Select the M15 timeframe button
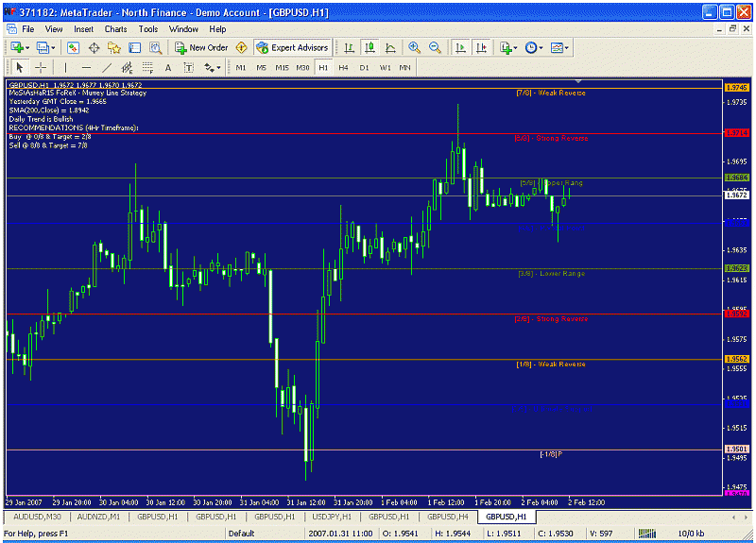The width and height of the screenshot is (756, 543). point(282,68)
